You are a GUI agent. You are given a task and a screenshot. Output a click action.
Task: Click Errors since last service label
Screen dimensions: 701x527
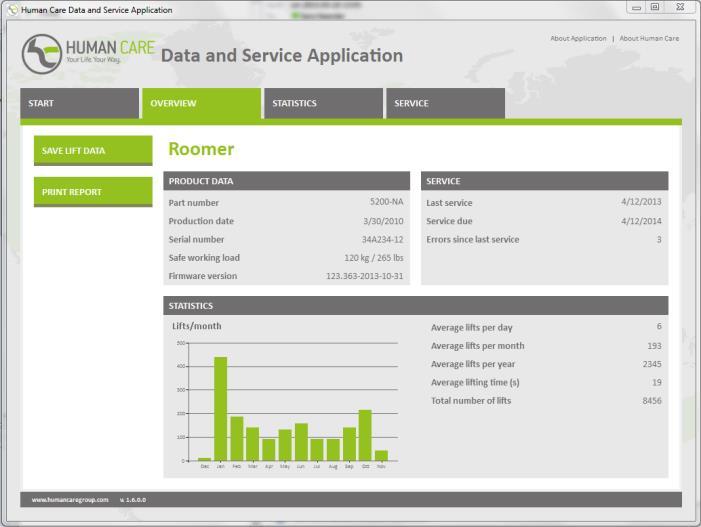[473, 240]
